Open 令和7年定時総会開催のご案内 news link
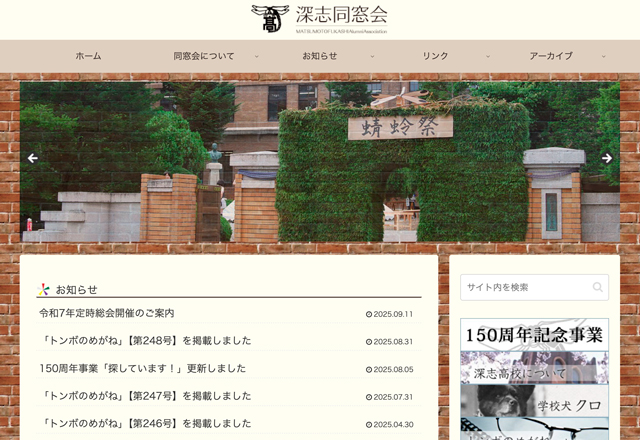Viewport: 640px width, 440px height. (107, 313)
